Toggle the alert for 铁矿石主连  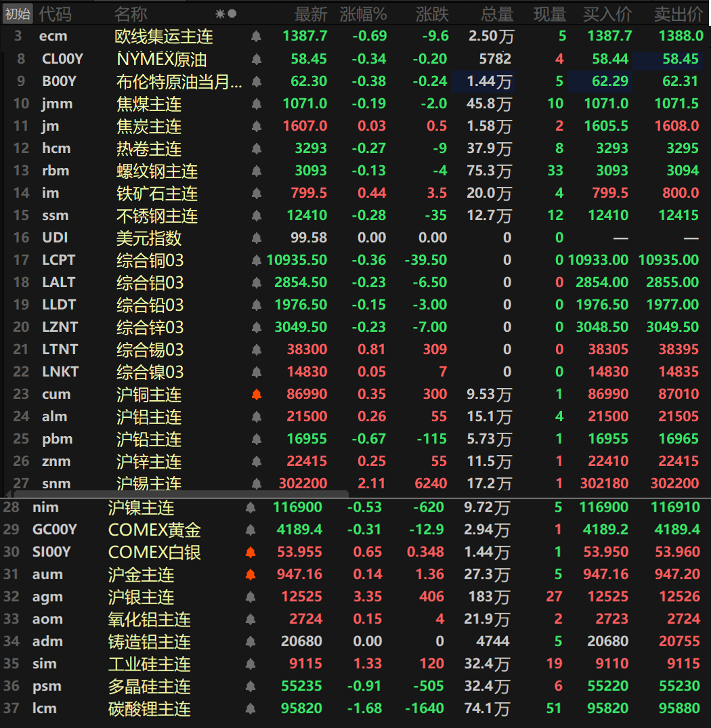256,193
